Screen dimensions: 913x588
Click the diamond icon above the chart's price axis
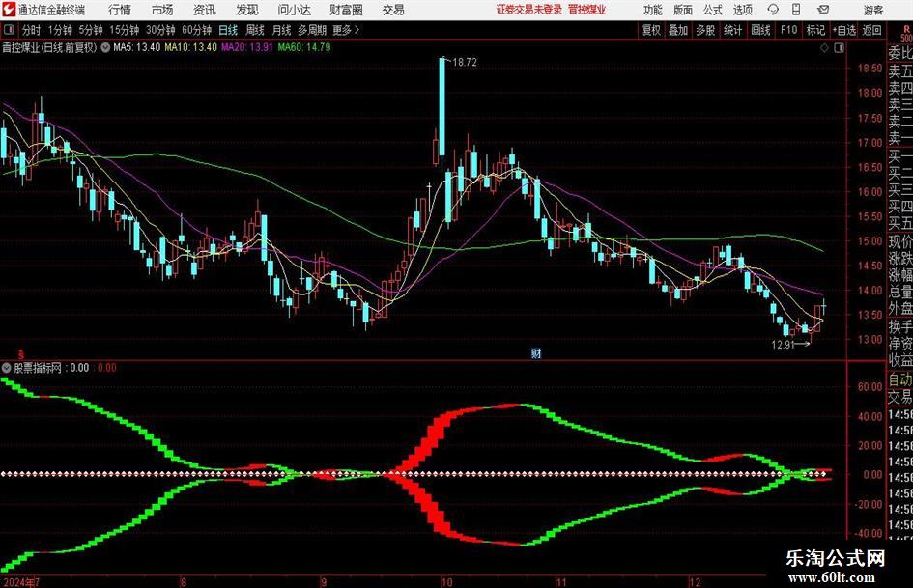(824, 48)
